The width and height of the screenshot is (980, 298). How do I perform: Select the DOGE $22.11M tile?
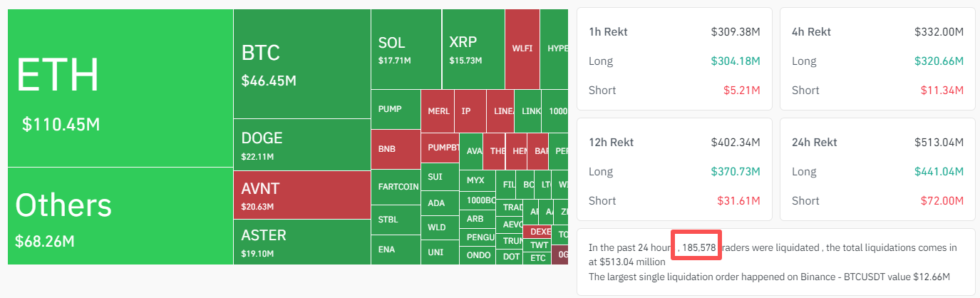[x=301, y=145]
